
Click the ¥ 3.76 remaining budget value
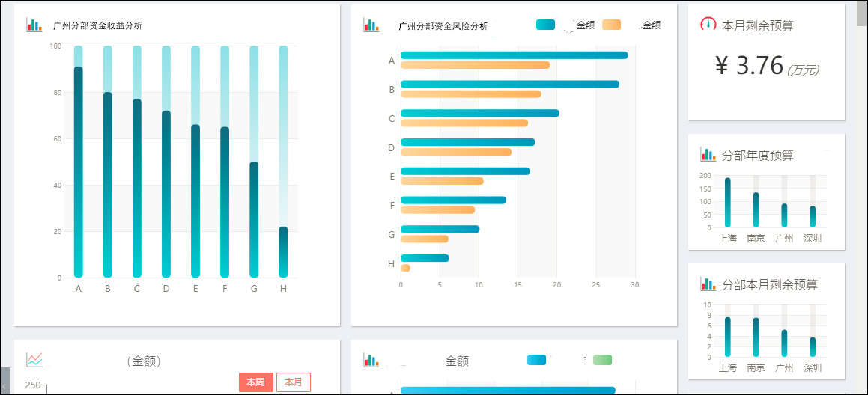(x=750, y=67)
